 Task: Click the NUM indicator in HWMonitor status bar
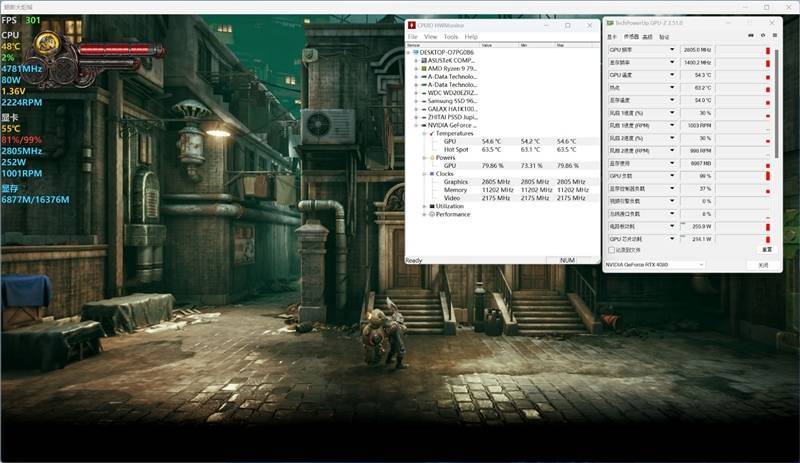567,260
